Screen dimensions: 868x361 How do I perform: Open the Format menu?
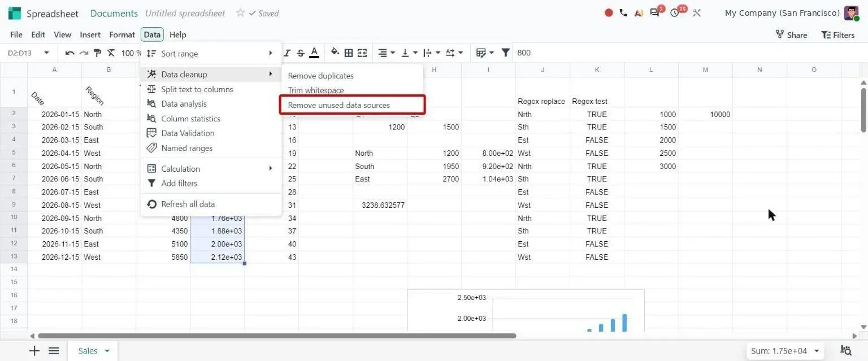[122, 34]
